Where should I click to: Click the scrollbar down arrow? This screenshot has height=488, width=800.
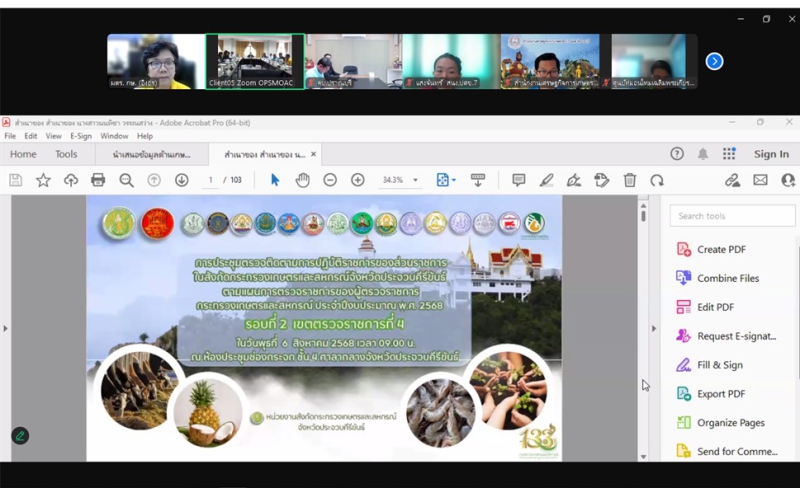pyautogui.click(x=643, y=456)
